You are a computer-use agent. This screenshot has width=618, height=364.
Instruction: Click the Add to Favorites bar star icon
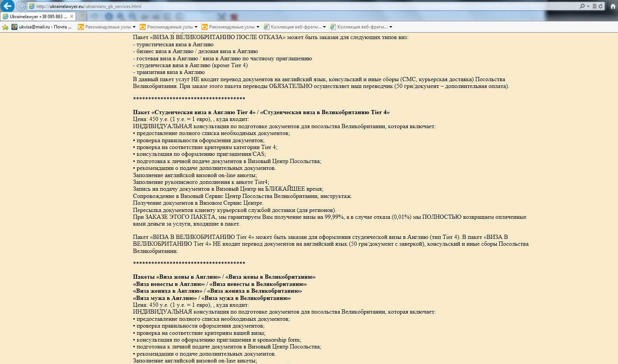point(5,27)
